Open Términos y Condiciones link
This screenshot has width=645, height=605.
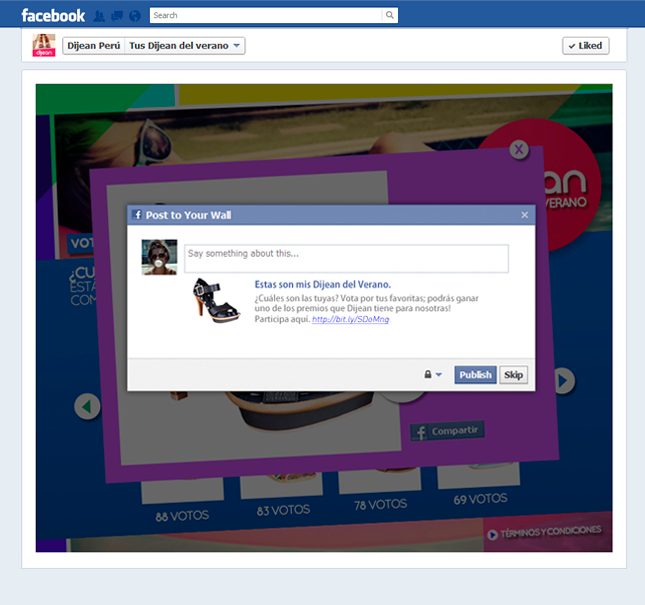544,532
